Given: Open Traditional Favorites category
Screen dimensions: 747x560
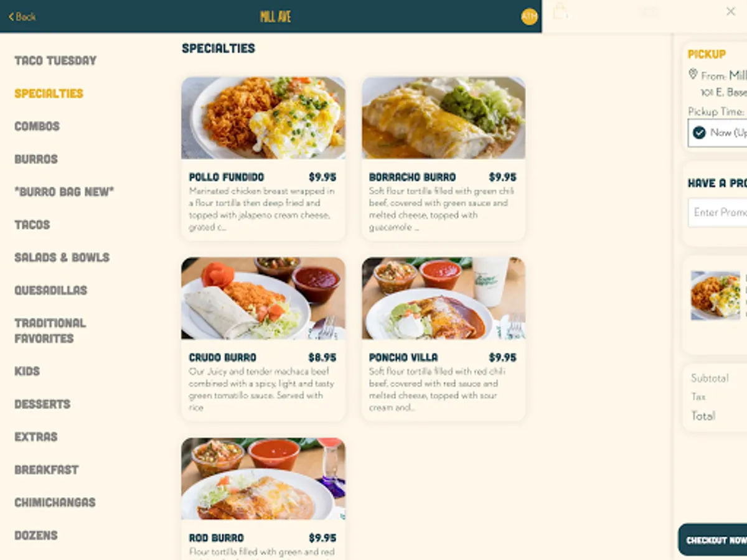Looking at the screenshot, I should click(50, 330).
